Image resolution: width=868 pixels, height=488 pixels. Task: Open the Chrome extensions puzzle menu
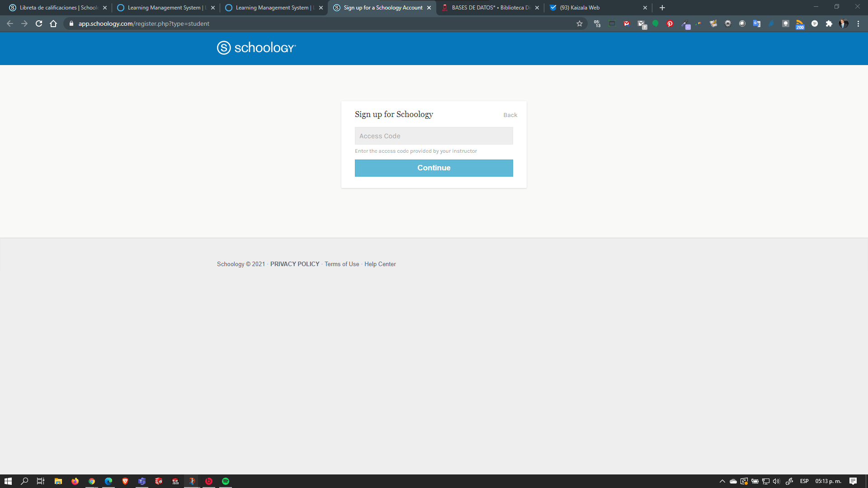(x=829, y=23)
